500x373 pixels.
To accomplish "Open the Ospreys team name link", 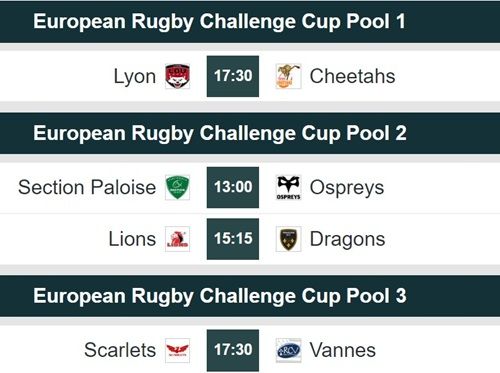I will click(x=347, y=188).
